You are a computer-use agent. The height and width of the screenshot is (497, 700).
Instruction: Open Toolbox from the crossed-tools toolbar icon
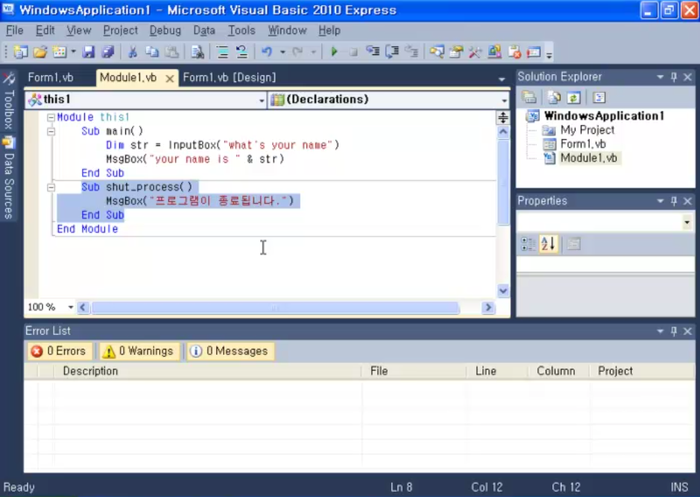[475, 52]
